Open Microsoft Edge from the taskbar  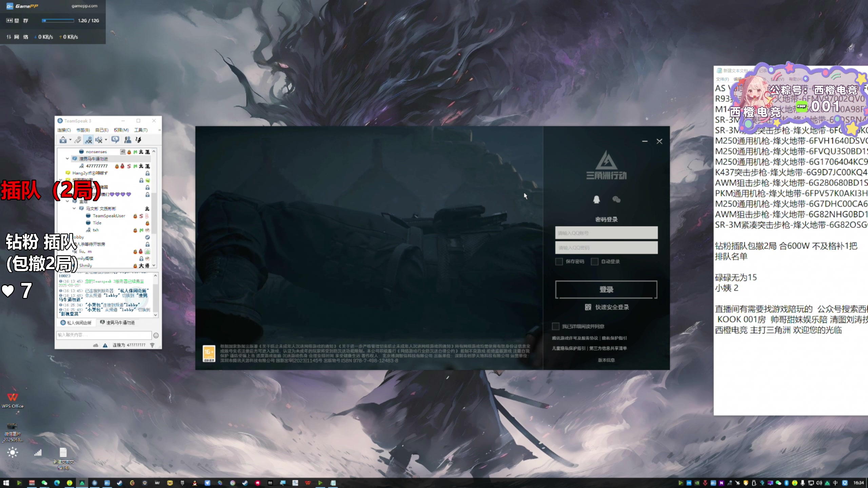57,483
